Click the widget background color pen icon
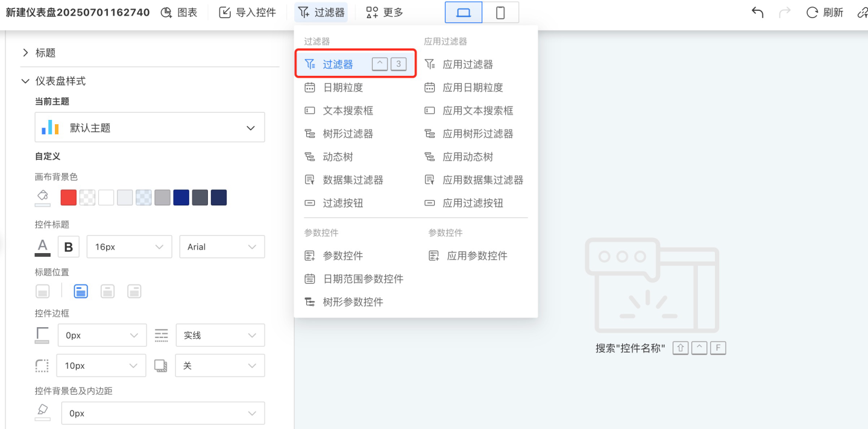Viewport: 868px width, 429px height. (42, 411)
